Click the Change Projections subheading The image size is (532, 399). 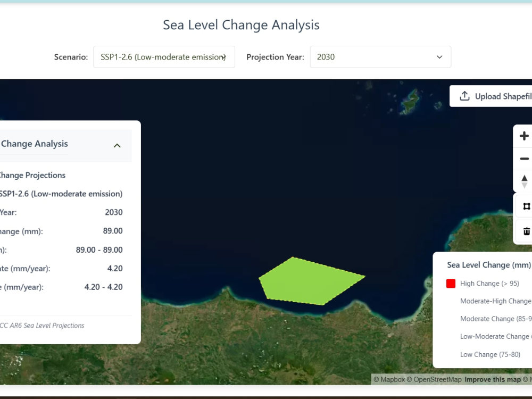(32, 175)
